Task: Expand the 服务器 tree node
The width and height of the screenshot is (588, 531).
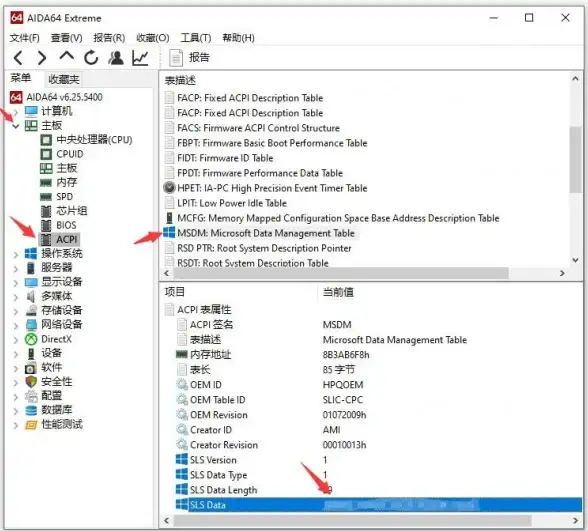Action: pyautogui.click(x=15, y=268)
